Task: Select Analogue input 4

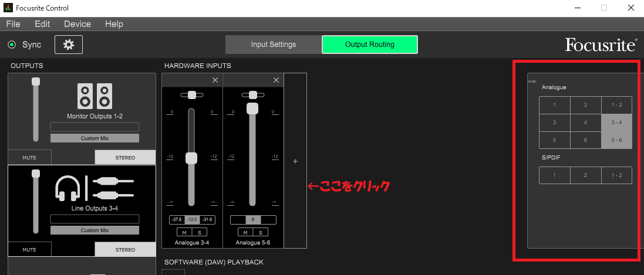Action: [x=586, y=123]
